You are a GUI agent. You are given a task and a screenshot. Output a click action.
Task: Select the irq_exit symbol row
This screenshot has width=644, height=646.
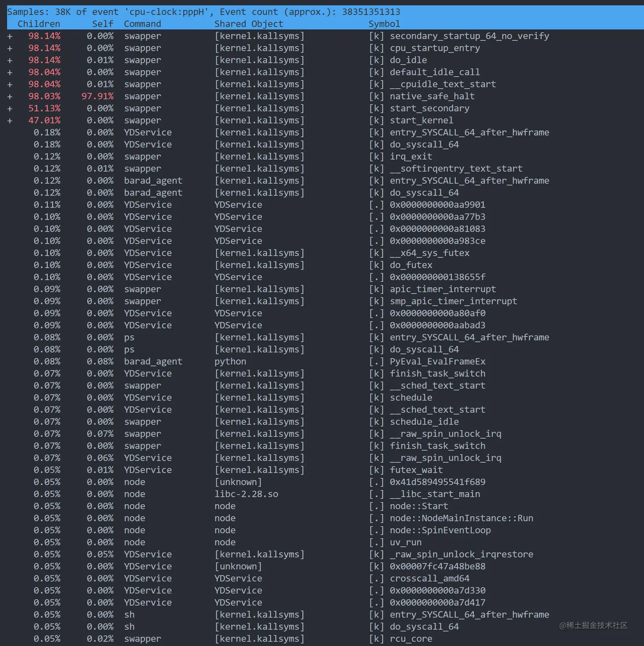[x=411, y=157]
